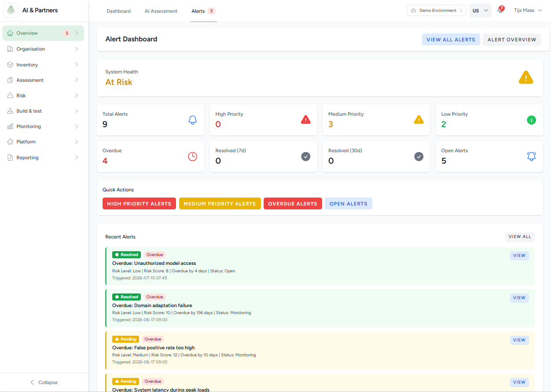551x392 pixels.
Task: Open Inventory in the sidebar
Action: click(43, 65)
